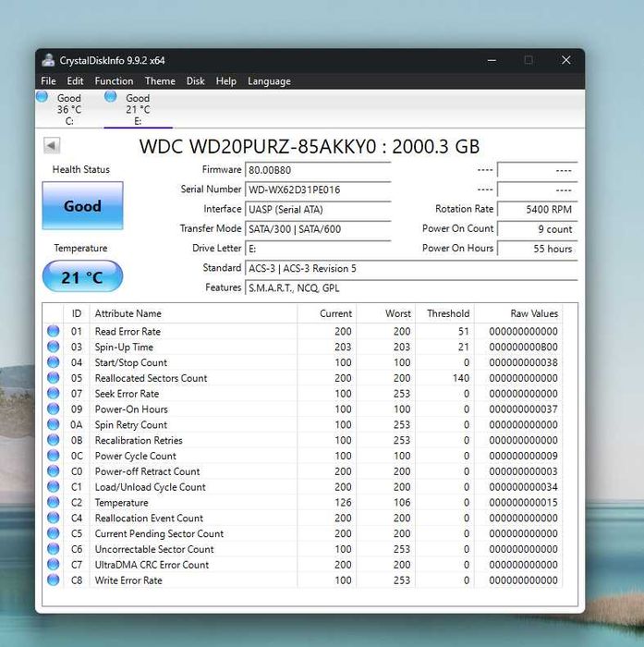Click the Firmware value field
This screenshot has width=644, height=647.
tap(318, 170)
